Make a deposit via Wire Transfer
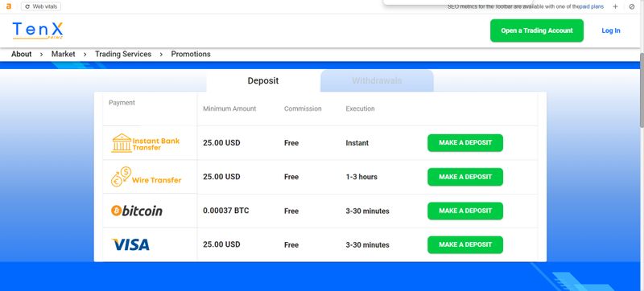This screenshot has width=644, height=291. [x=465, y=177]
